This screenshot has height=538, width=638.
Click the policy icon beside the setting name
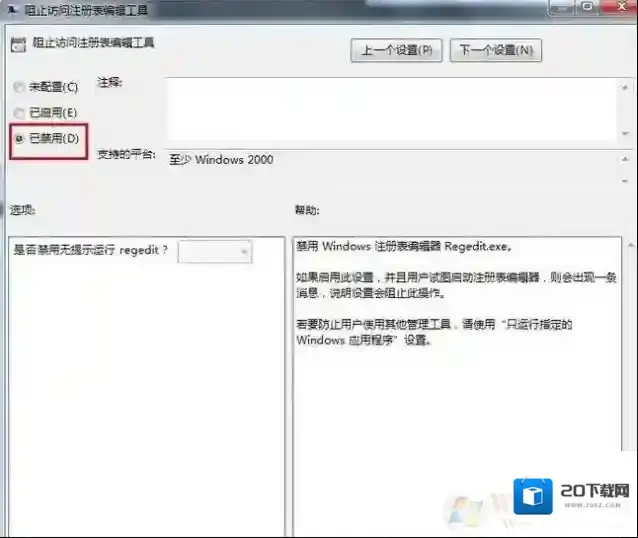pyautogui.click(x=18, y=44)
